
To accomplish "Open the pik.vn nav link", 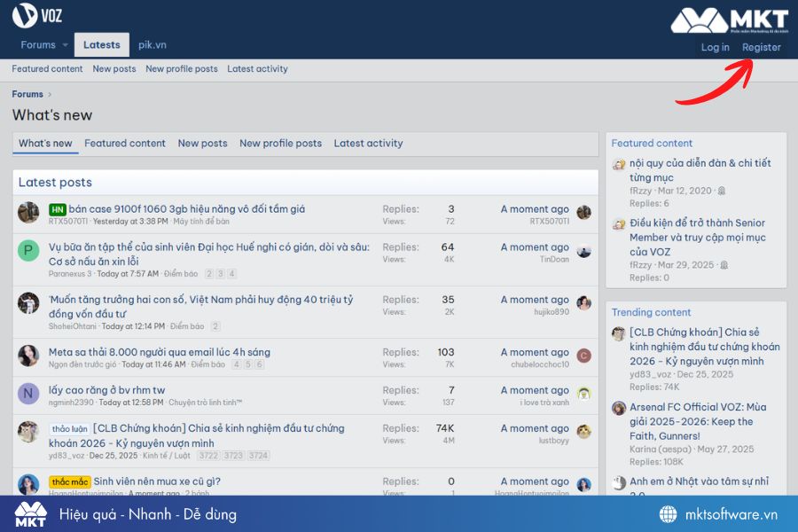I will pyautogui.click(x=153, y=45).
